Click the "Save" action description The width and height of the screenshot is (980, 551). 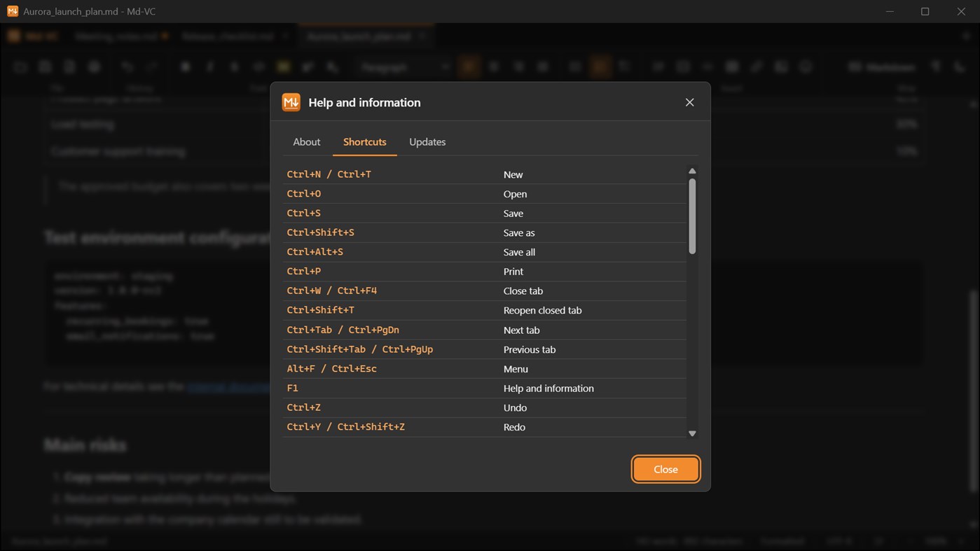(x=513, y=213)
